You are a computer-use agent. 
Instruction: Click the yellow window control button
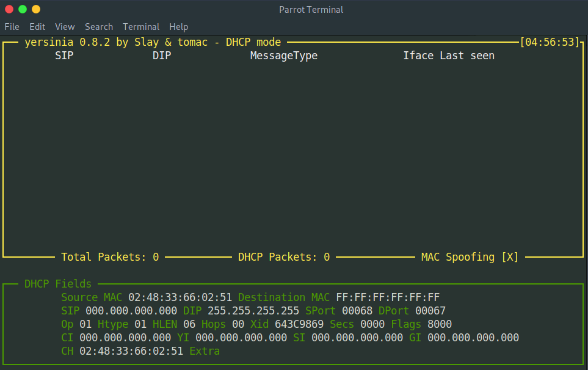point(36,9)
